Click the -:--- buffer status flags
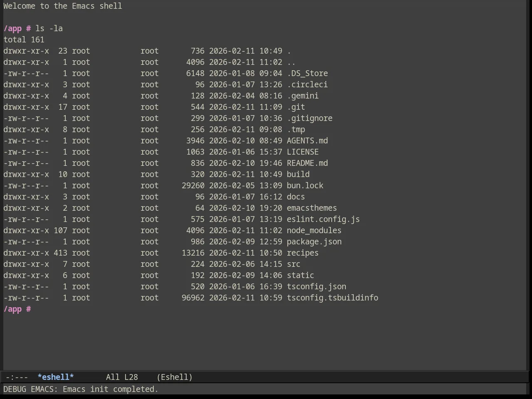Viewport: 532px width, 399px height. click(17, 377)
